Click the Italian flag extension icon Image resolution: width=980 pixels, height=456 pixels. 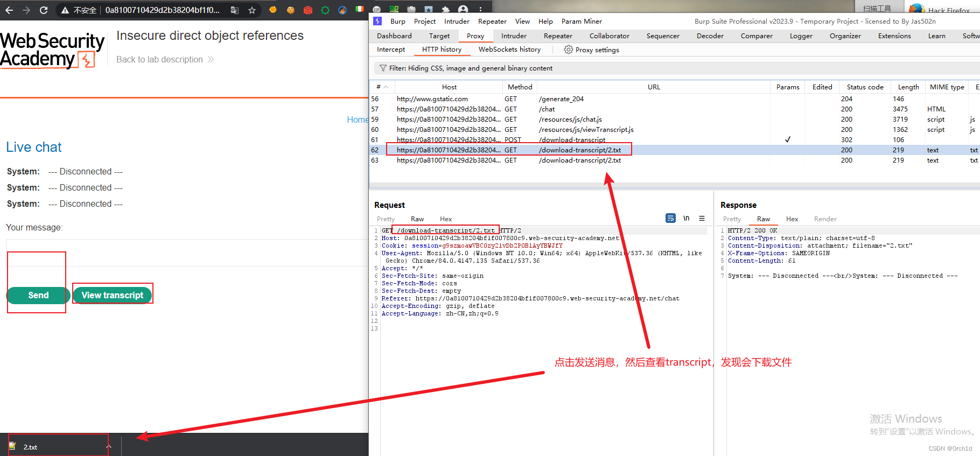[359, 9]
